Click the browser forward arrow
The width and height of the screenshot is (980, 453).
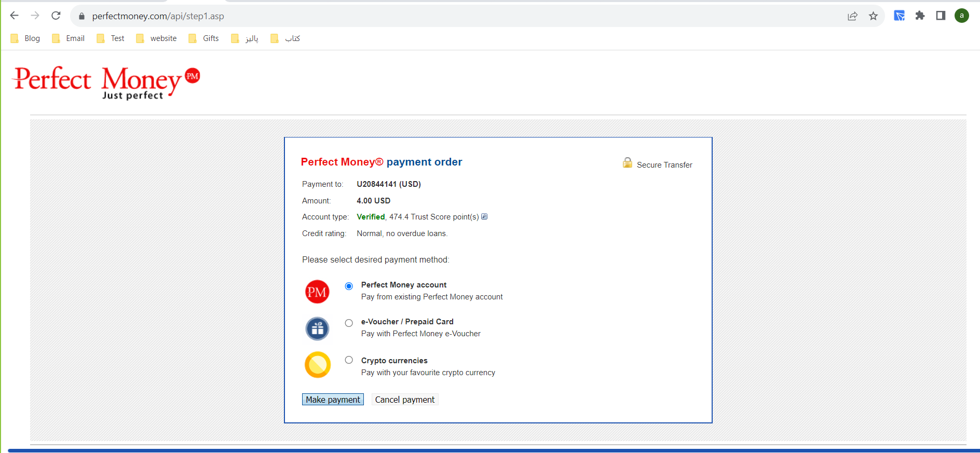point(35,16)
